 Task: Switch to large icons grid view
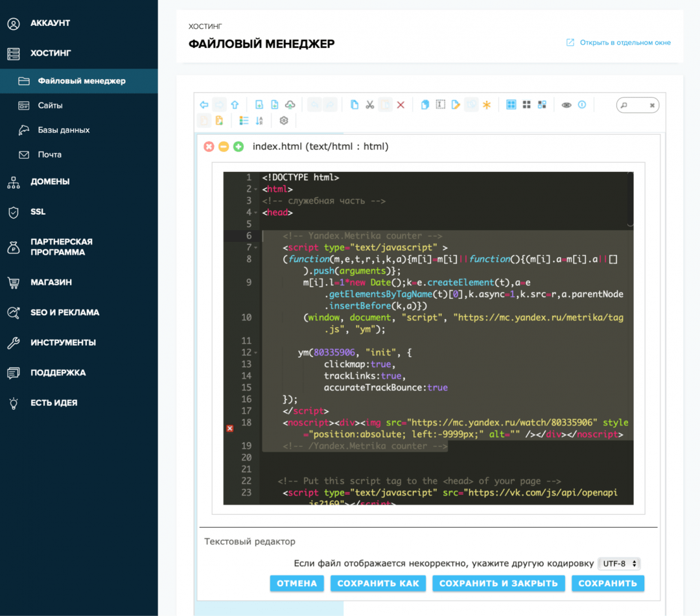click(511, 104)
